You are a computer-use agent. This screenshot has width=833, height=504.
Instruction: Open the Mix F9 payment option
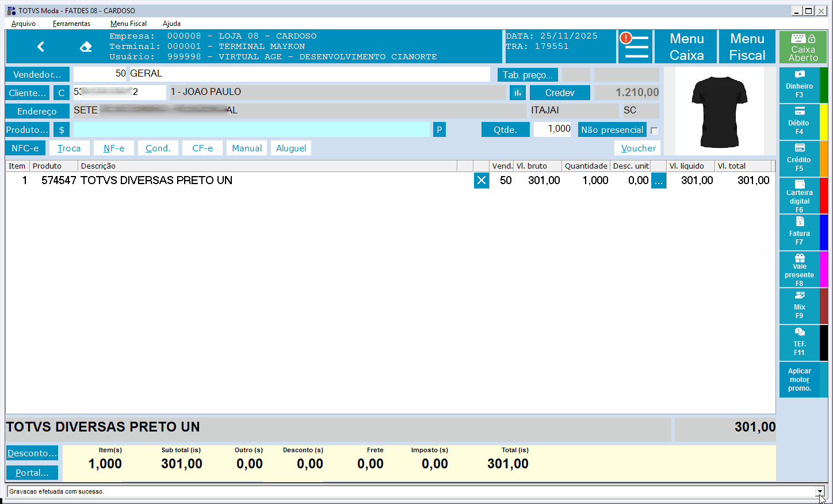(x=800, y=306)
